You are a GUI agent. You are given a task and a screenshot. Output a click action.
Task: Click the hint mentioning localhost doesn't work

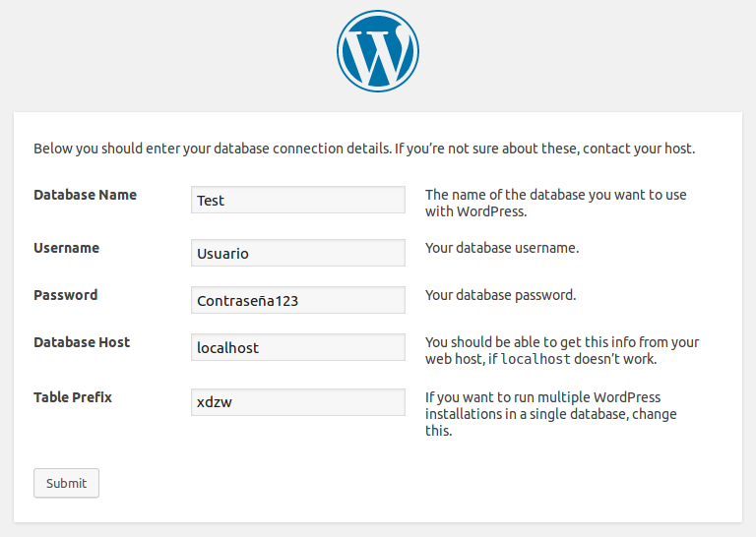pyautogui.click(x=562, y=350)
